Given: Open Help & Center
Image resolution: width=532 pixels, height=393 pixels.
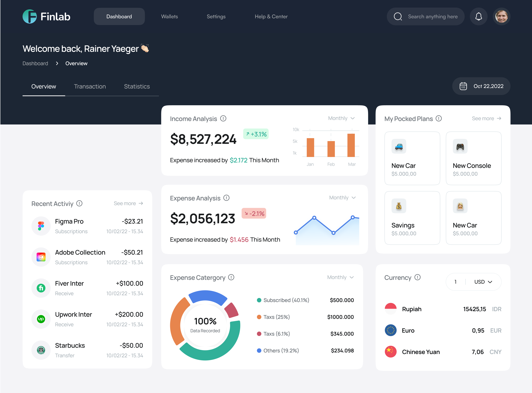Looking at the screenshot, I should (271, 17).
